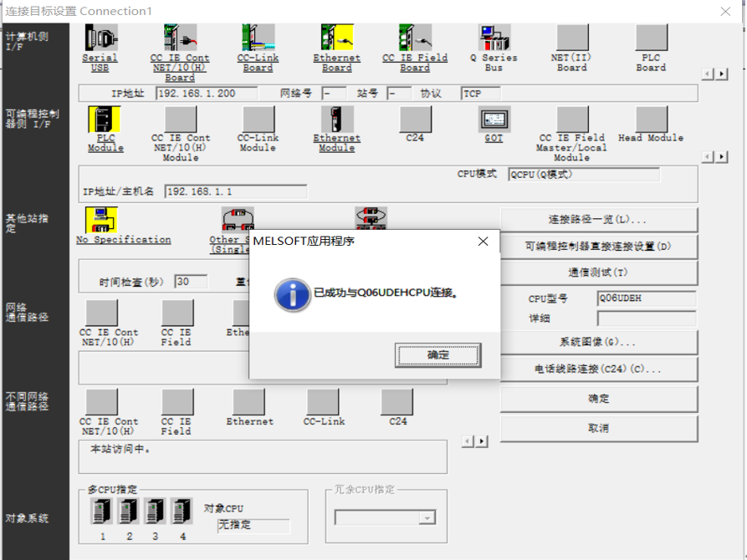Choose the Q Series Bus icon
The height and width of the screenshot is (560, 747).
pyautogui.click(x=494, y=38)
